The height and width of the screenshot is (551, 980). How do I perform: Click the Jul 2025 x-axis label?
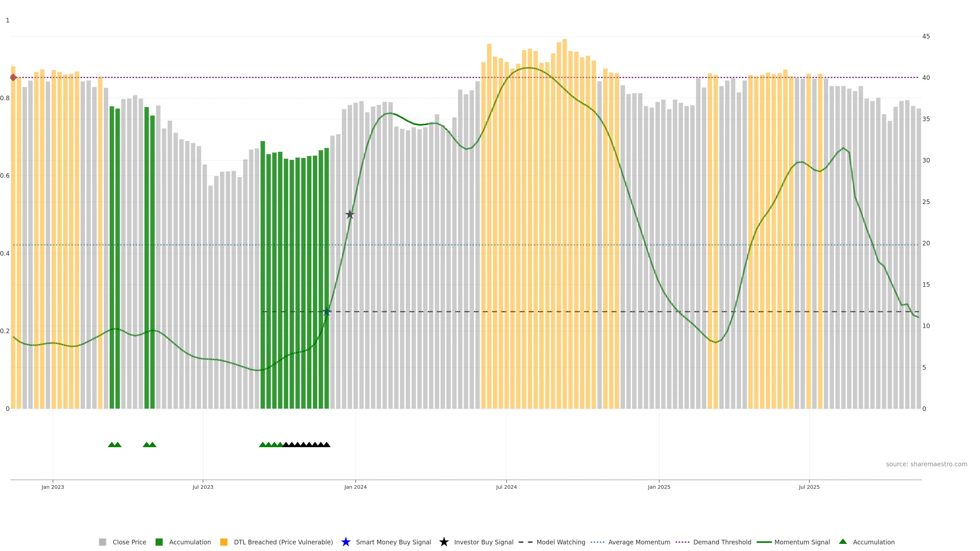click(809, 487)
